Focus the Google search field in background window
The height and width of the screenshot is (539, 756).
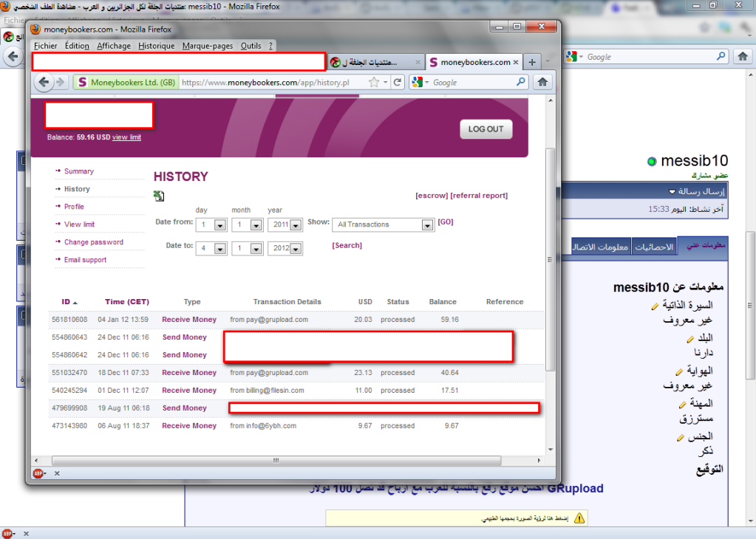[650, 56]
